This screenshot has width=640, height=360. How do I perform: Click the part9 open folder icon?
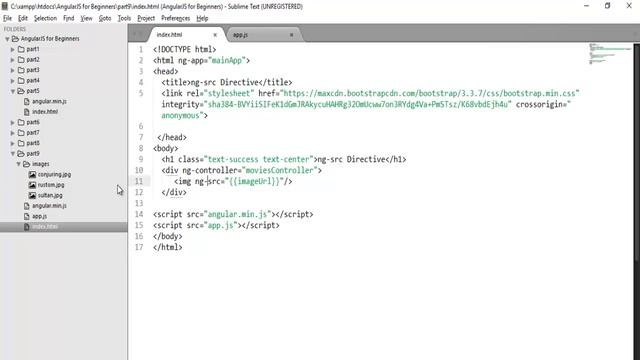pyautogui.click(x=21, y=153)
